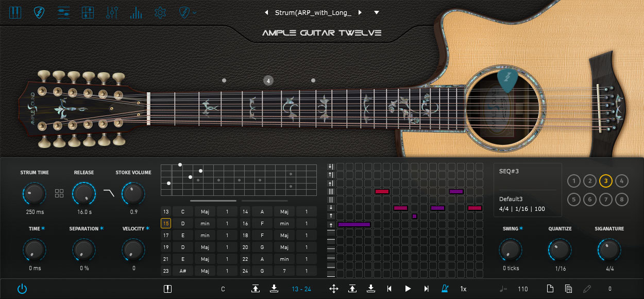Image resolution: width=644 pixels, height=299 pixels.
Task: Click the chord fingering diagram
Action: pos(239,180)
